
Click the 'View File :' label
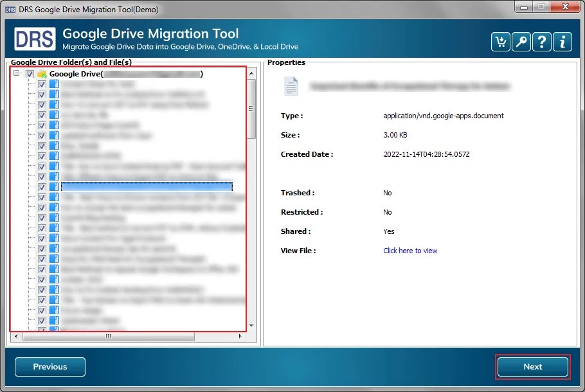click(298, 251)
